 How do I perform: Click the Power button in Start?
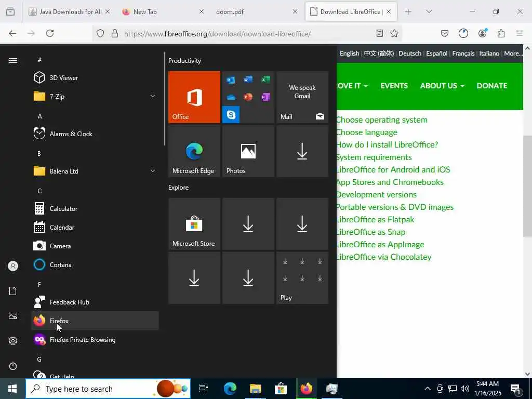point(13,366)
